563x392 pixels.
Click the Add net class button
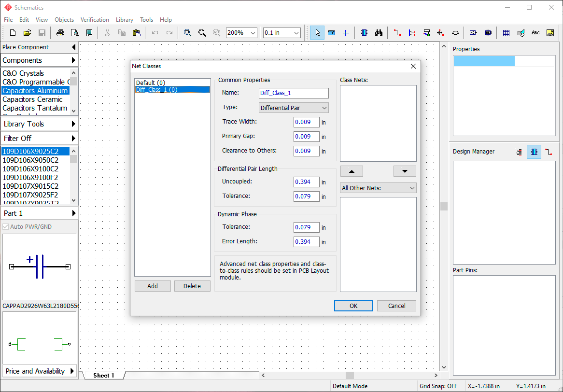coord(153,286)
